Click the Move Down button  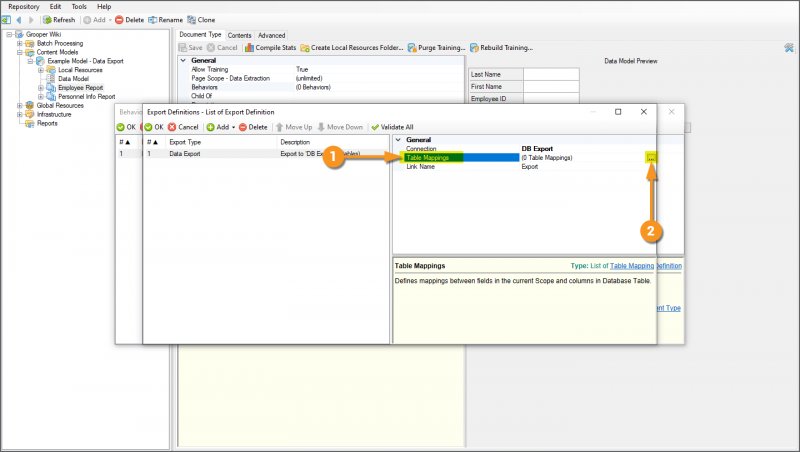(x=340, y=127)
